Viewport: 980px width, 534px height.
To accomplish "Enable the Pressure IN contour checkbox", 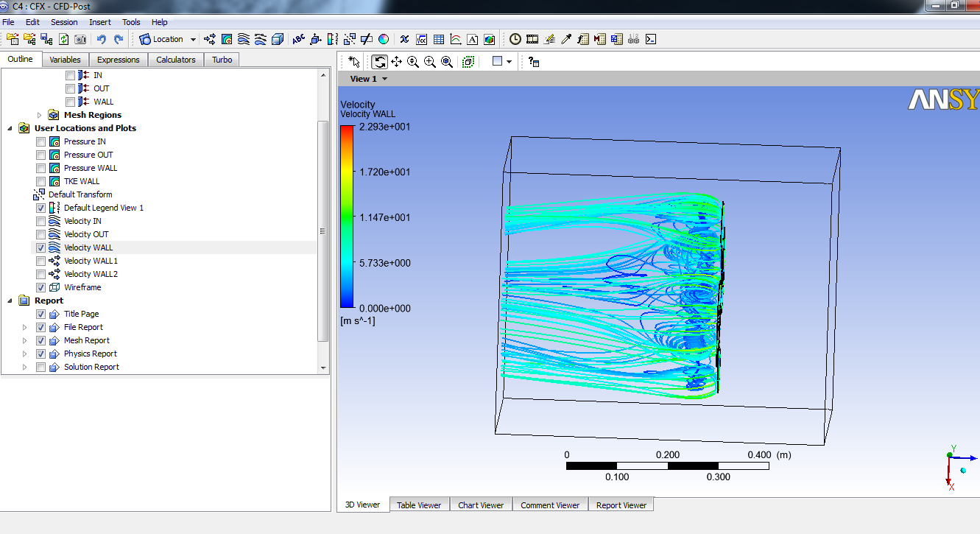I will pos(41,141).
